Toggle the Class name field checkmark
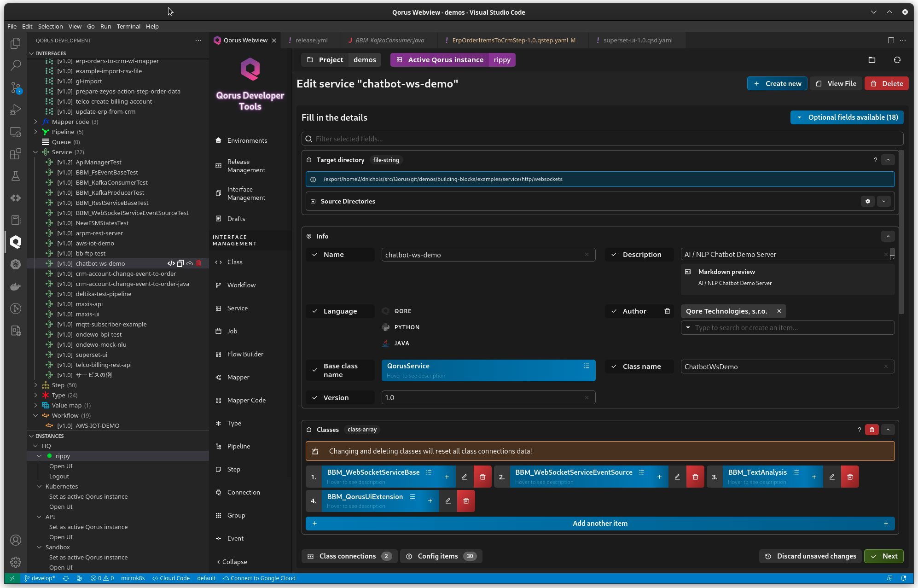The width and height of the screenshot is (918, 588). (614, 367)
